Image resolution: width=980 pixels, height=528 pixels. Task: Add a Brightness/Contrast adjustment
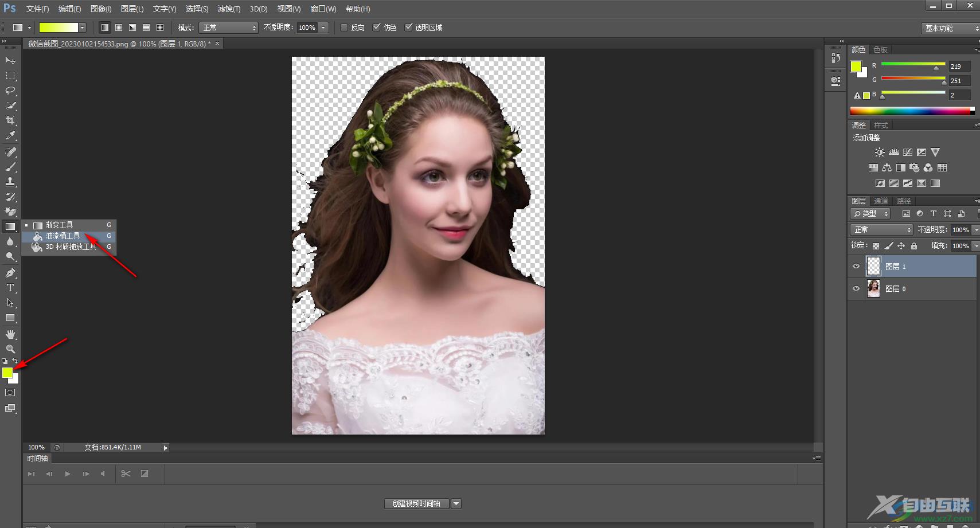click(x=880, y=152)
